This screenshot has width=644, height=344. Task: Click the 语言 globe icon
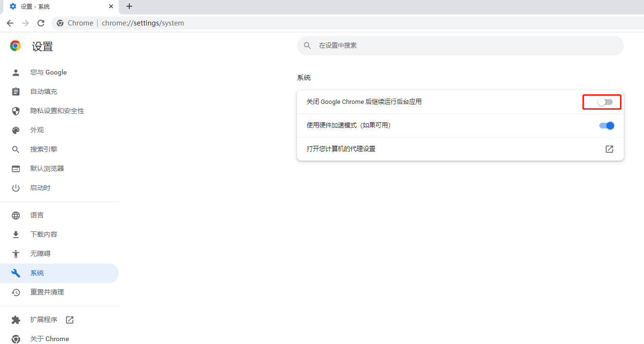[16, 215]
